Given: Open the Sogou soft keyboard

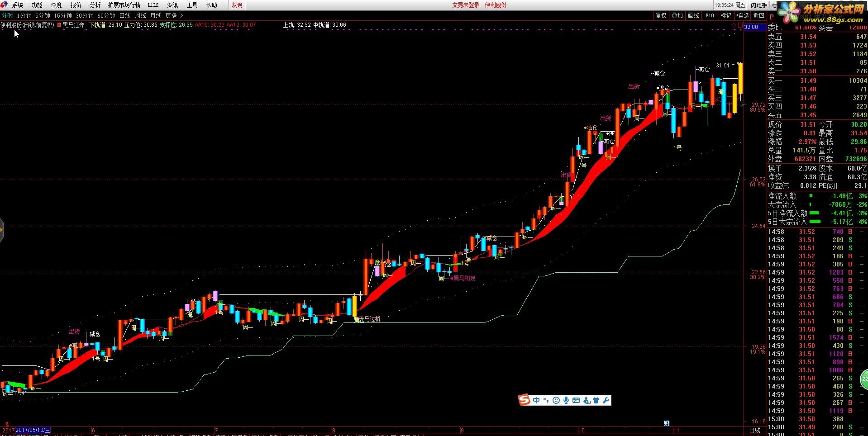Looking at the screenshot, I should (576, 400).
